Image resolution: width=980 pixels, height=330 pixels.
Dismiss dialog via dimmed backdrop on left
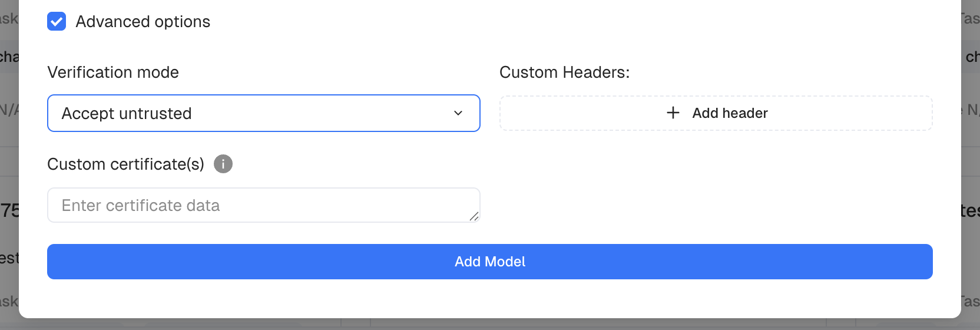point(9,165)
